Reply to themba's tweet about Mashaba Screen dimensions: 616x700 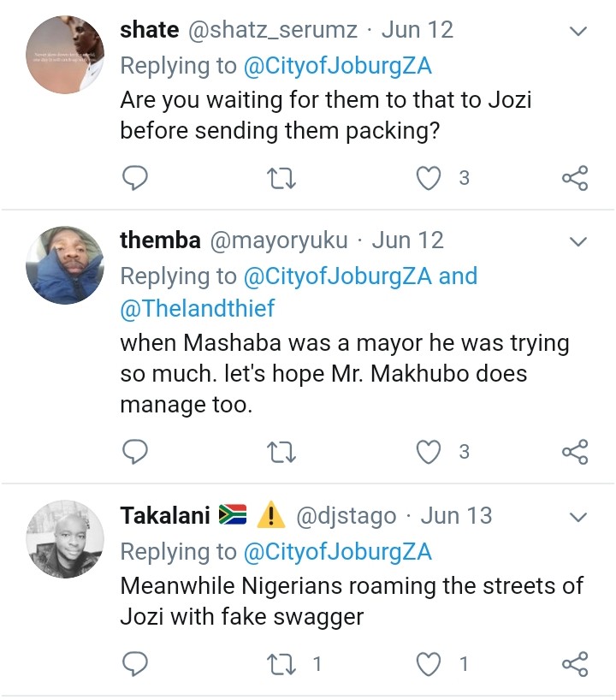pyautogui.click(x=135, y=452)
